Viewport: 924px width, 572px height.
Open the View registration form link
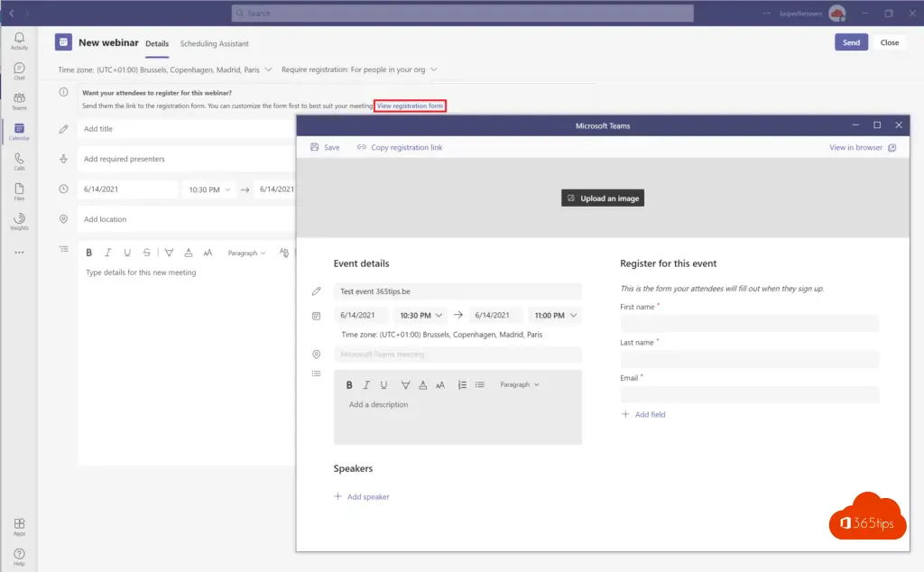410,106
